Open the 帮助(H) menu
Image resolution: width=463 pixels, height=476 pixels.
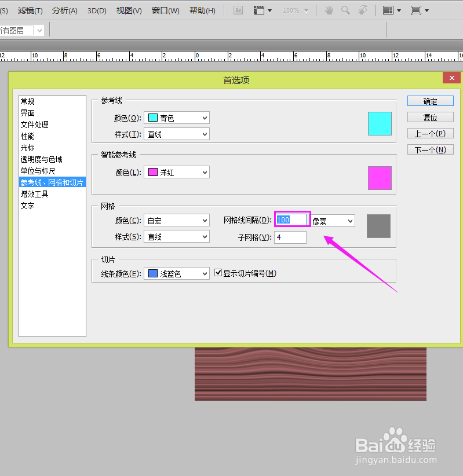(x=202, y=10)
